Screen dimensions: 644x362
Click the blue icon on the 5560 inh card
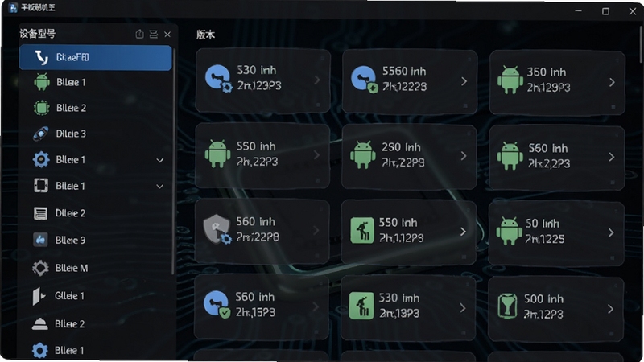click(365, 79)
